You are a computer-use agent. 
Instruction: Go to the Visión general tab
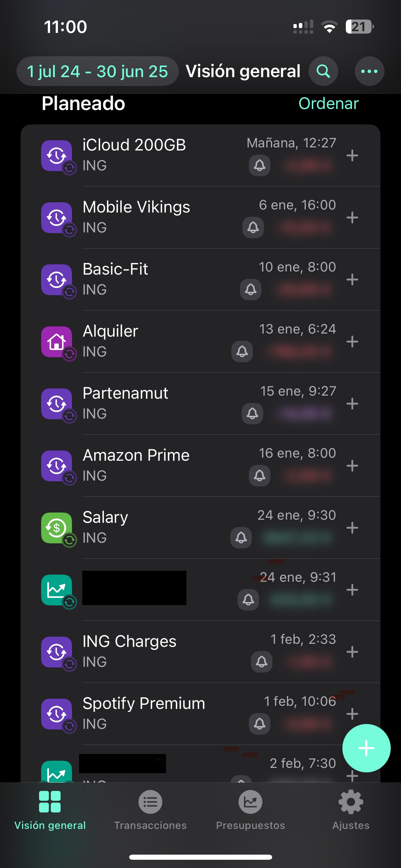(50, 810)
